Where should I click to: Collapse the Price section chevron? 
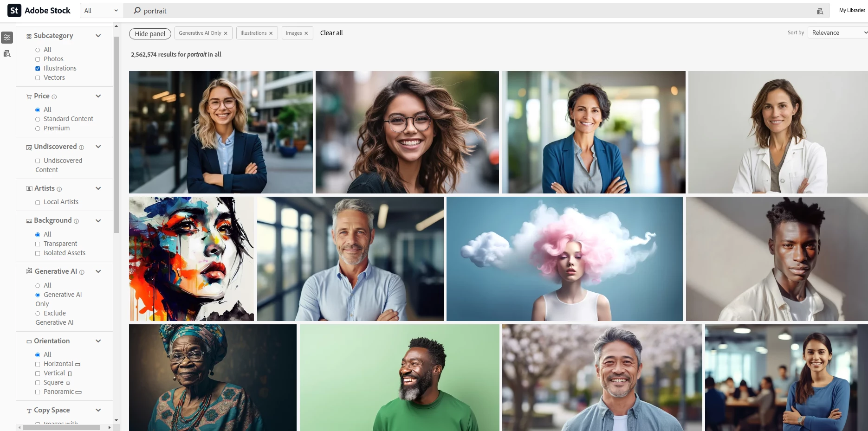(98, 96)
